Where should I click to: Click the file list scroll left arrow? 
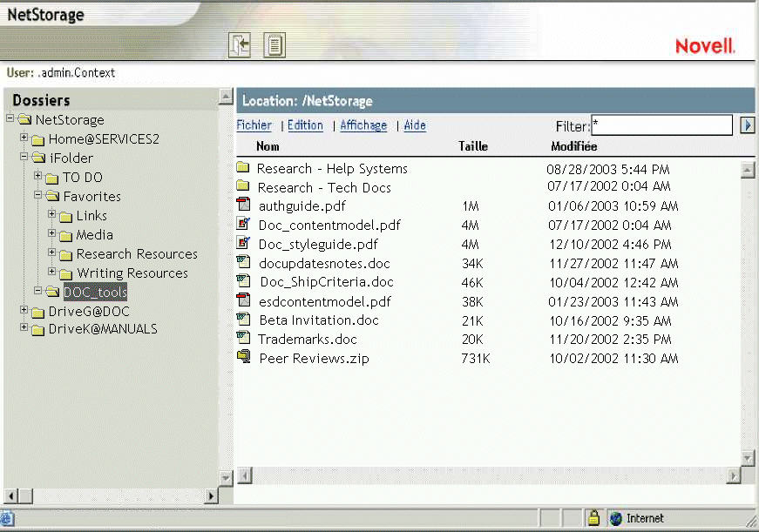coord(245,476)
